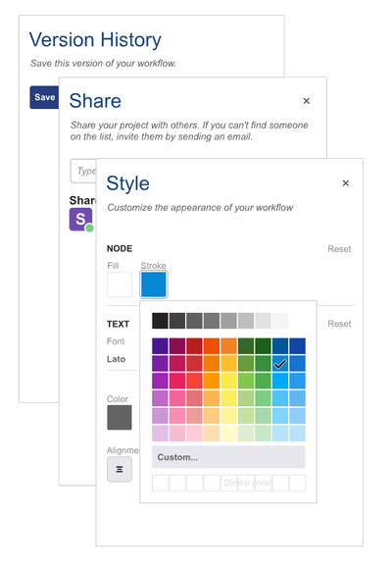Close the Share panel
This screenshot has width=392, height=567.
[307, 101]
